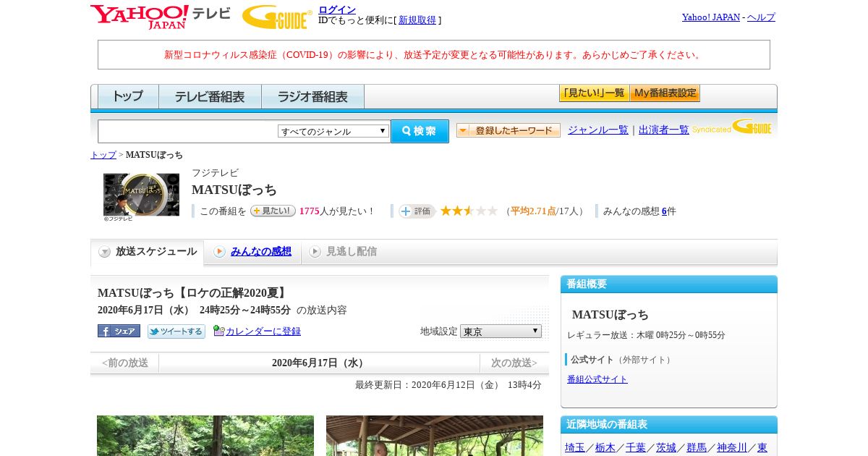Open 栃木 nearby region schedule
Viewport: 868px width, 456px height.
tap(605, 447)
